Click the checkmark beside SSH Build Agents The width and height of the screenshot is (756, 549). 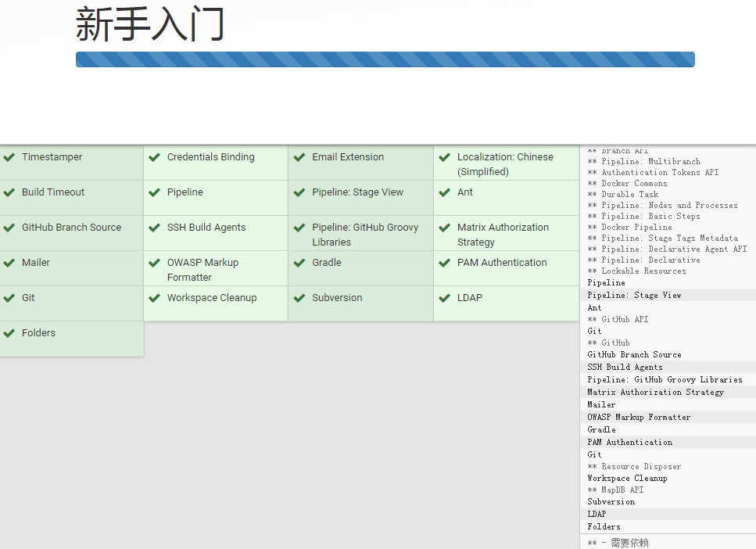(x=154, y=227)
